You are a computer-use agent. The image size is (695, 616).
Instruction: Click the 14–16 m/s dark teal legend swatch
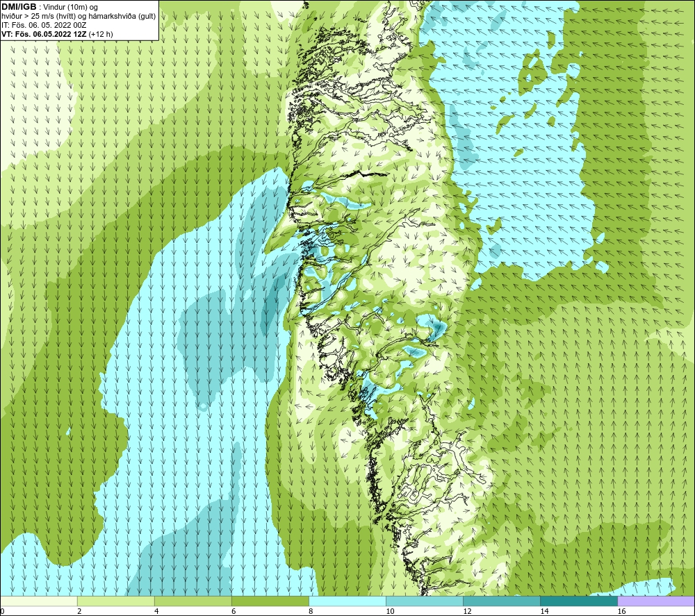(579, 601)
